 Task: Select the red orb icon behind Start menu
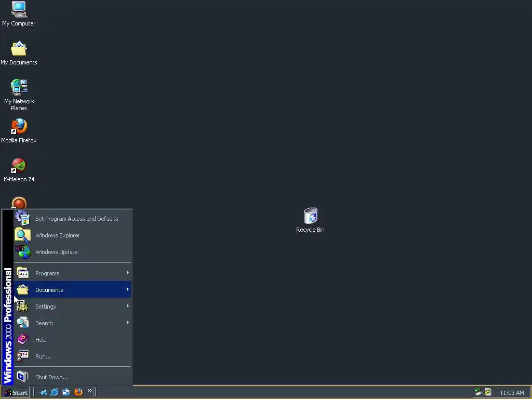click(x=19, y=203)
